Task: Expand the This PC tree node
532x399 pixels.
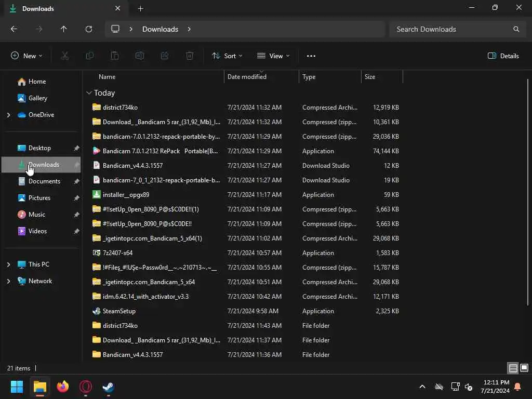Action: pos(8,264)
